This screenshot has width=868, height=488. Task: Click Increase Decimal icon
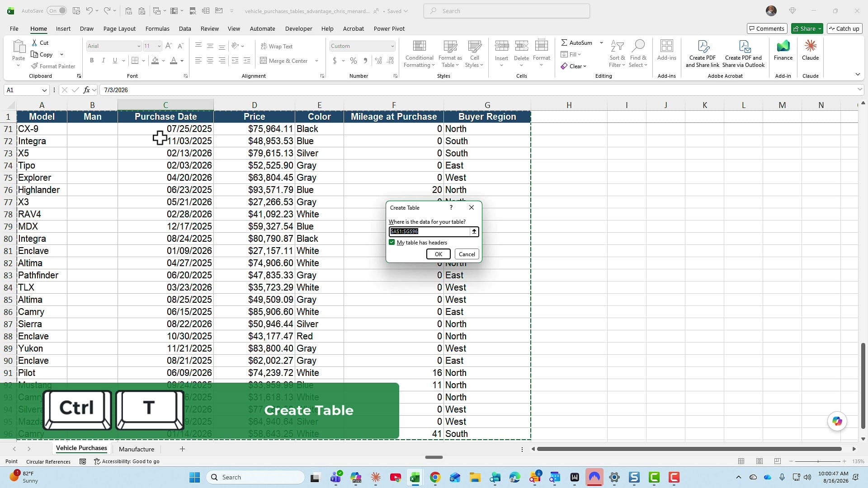[378, 61]
